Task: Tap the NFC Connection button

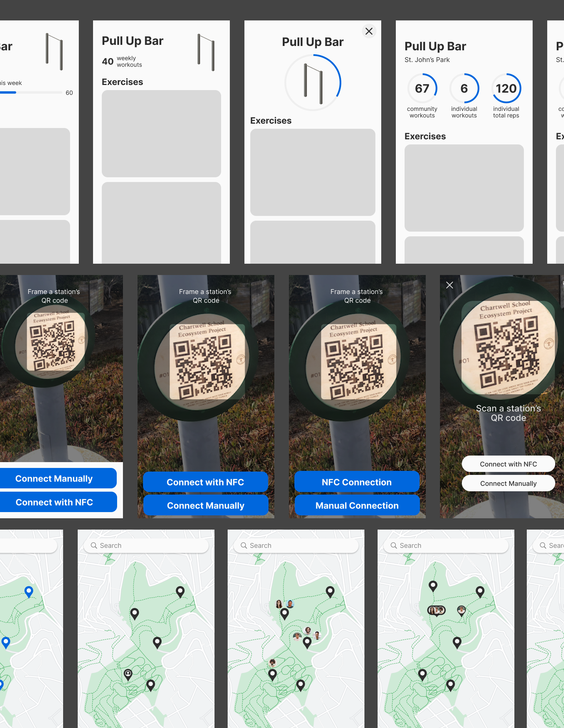Action: pyautogui.click(x=357, y=482)
